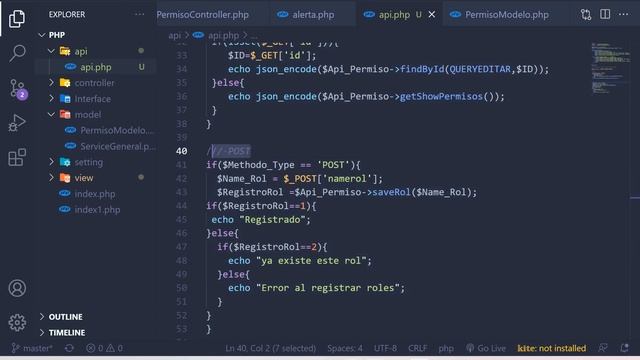Click the findById method call
Viewport: 640px width, 360px height.
click(x=422, y=69)
